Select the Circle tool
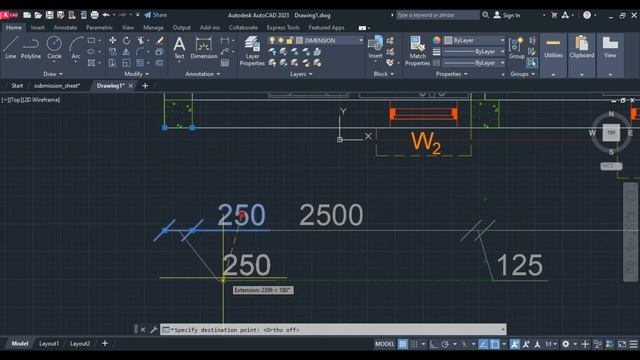The height and width of the screenshot is (360, 640). [54, 48]
